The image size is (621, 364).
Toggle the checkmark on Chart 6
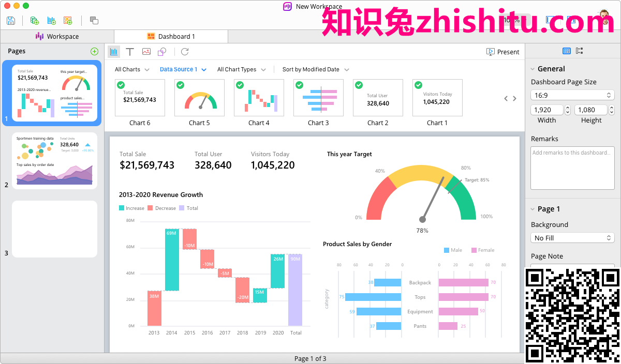121,85
